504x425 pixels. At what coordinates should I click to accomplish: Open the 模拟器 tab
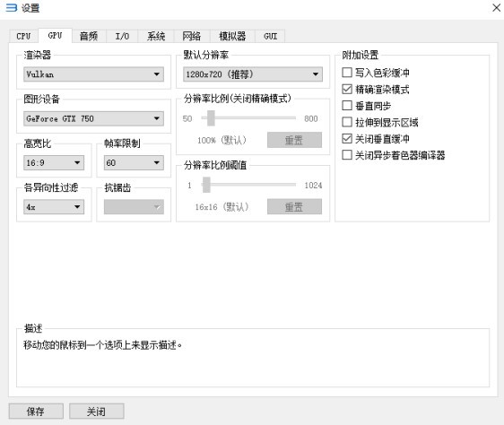(232, 36)
